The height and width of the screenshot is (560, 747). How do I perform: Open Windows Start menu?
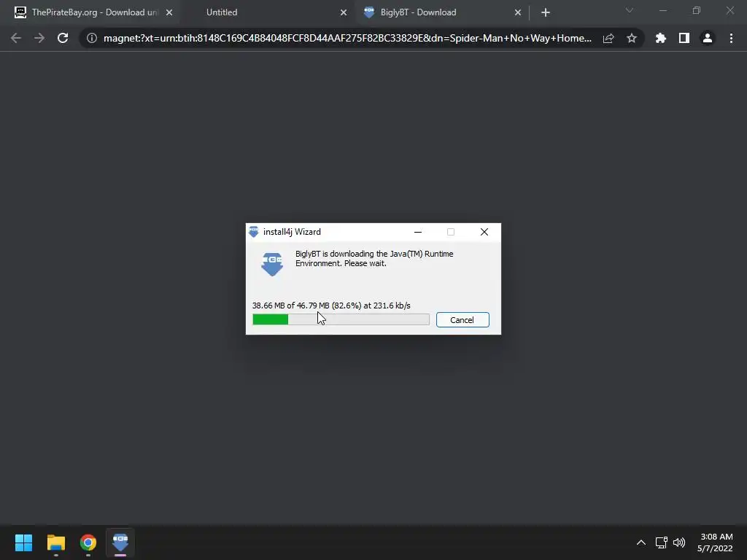pyautogui.click(x=23, y=542)
